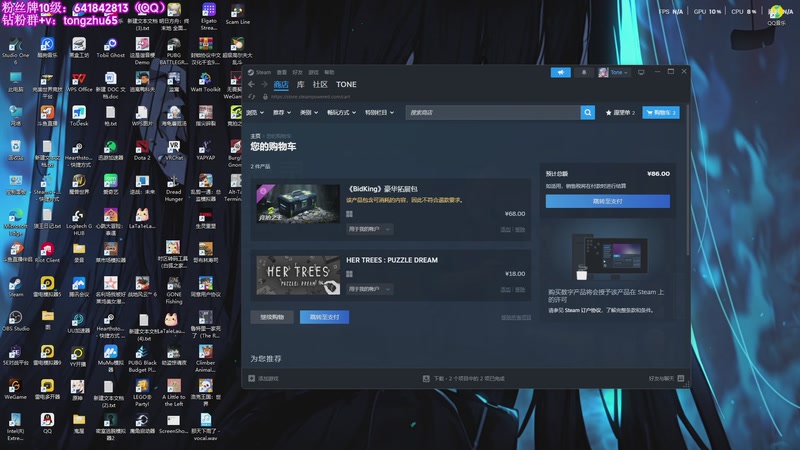
Task: Open account dropdown for the BidKing item
Action: pyautogui.click(x=369, y=229)
